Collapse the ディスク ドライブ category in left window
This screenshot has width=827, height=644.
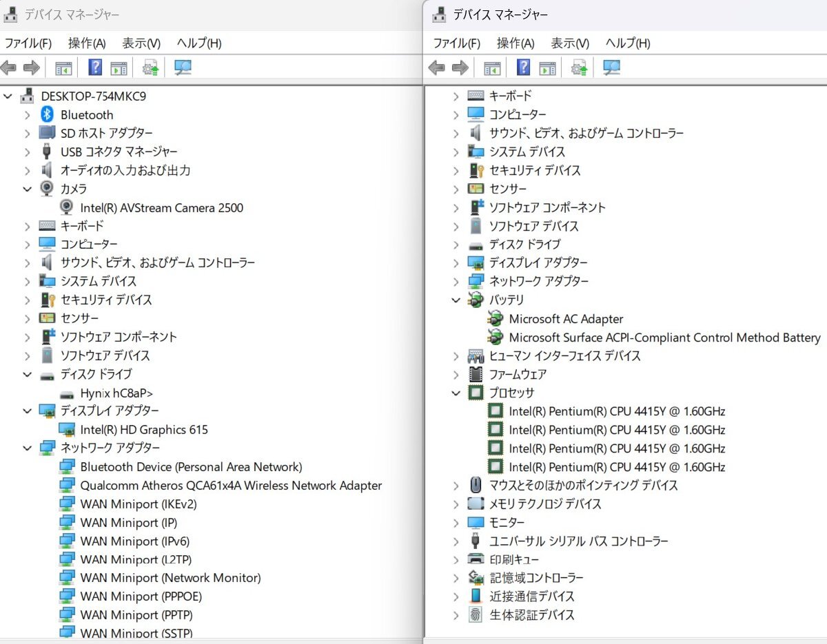[27, 374]
